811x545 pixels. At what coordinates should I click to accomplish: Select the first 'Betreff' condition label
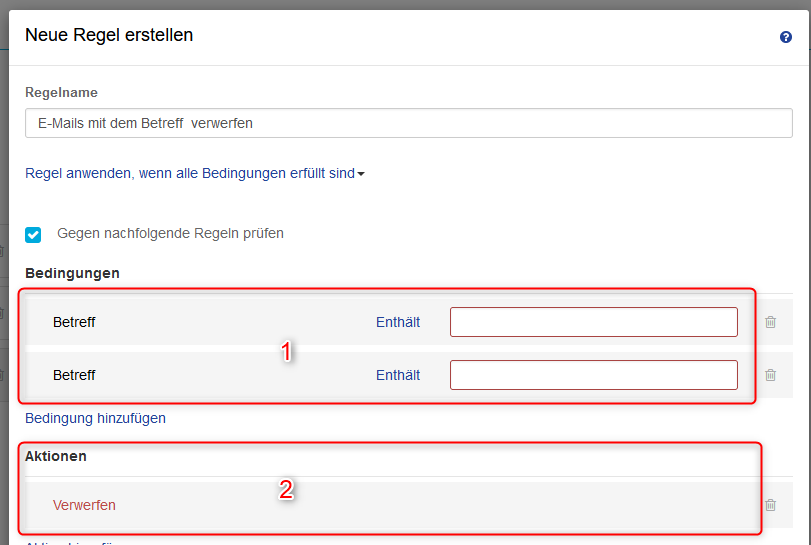tap(74, 322)
